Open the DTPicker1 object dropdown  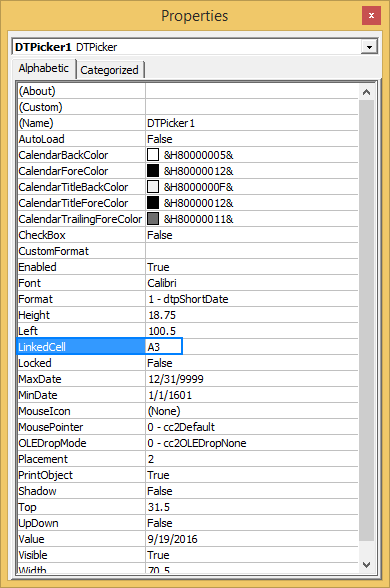pos(369,47)
